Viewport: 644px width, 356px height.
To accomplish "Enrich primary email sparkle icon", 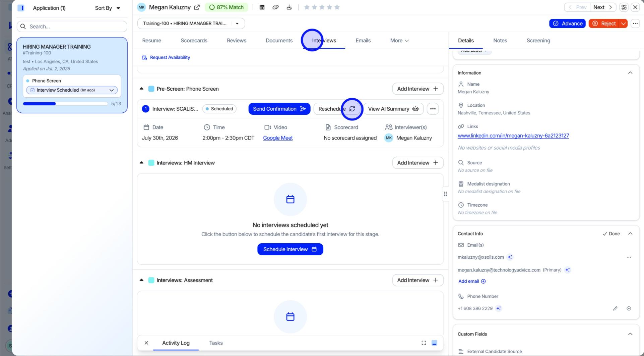I will point(568,270).
